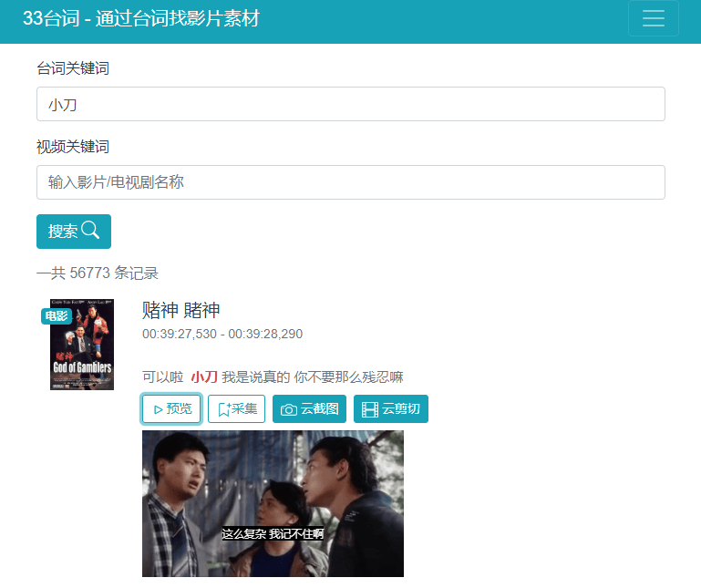Click the 预览 button label
The height and width of the screenshot is (588, 701).
[x=179, y=409]
